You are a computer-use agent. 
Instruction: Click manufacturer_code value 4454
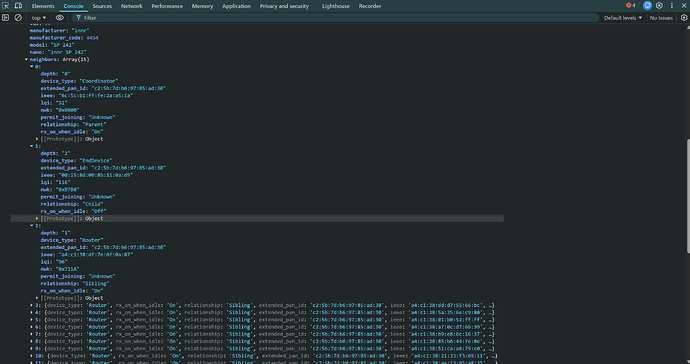click(x=92, y=38)
